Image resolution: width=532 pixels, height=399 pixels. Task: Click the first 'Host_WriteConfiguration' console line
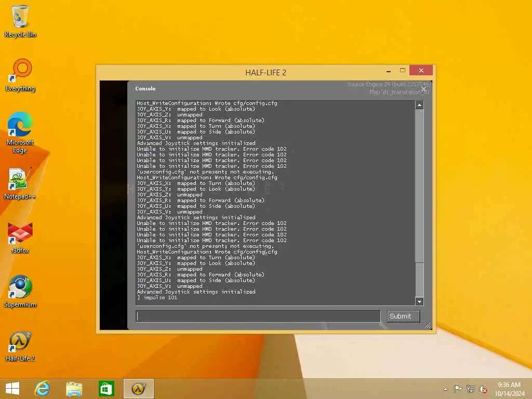(207, 103)
